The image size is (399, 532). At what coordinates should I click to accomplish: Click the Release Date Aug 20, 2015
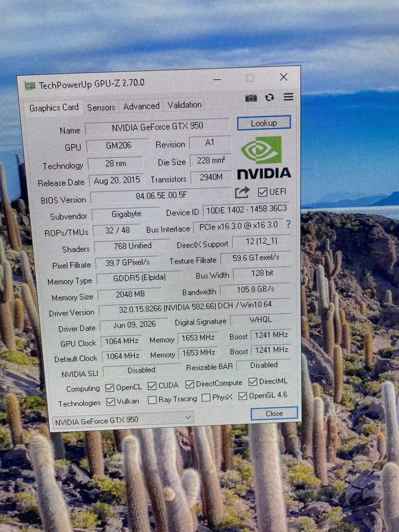[x=117, y=180]
